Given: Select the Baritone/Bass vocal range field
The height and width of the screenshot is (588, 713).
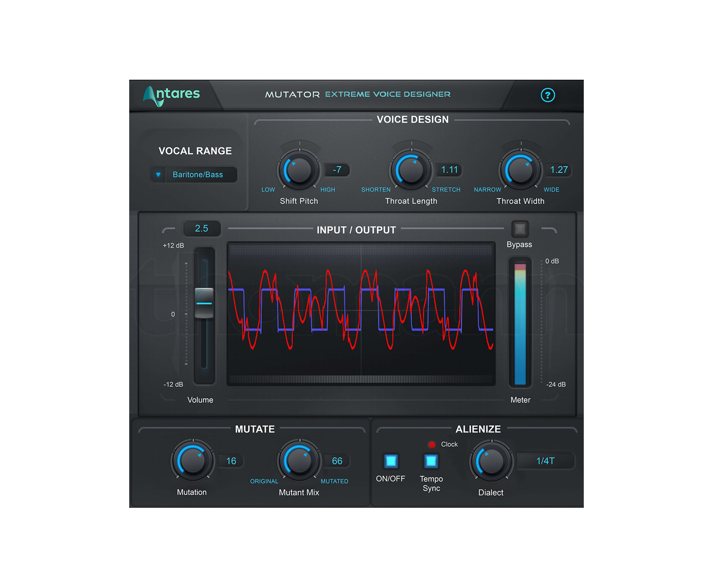Looking at the screenshot, I should click(x=198, y=175).
